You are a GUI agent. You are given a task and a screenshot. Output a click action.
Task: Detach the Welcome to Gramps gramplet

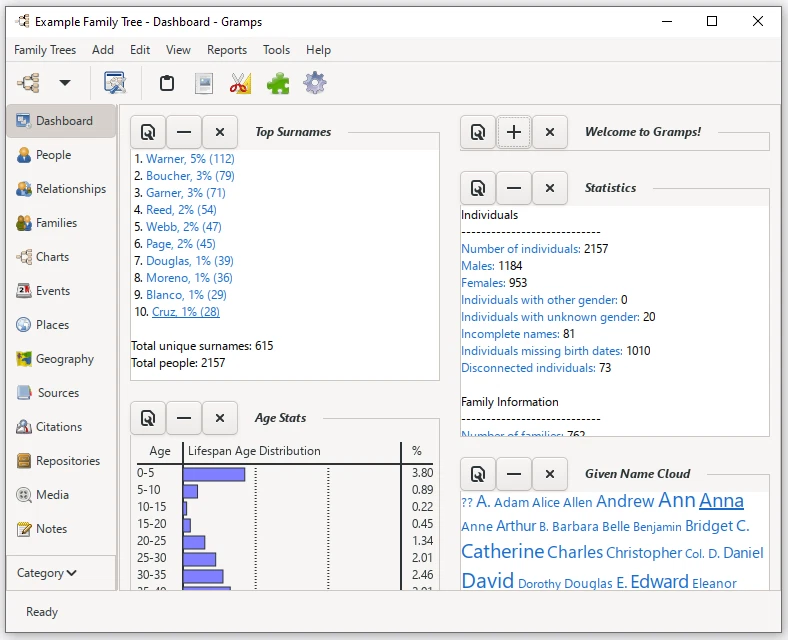pos(478,132)
